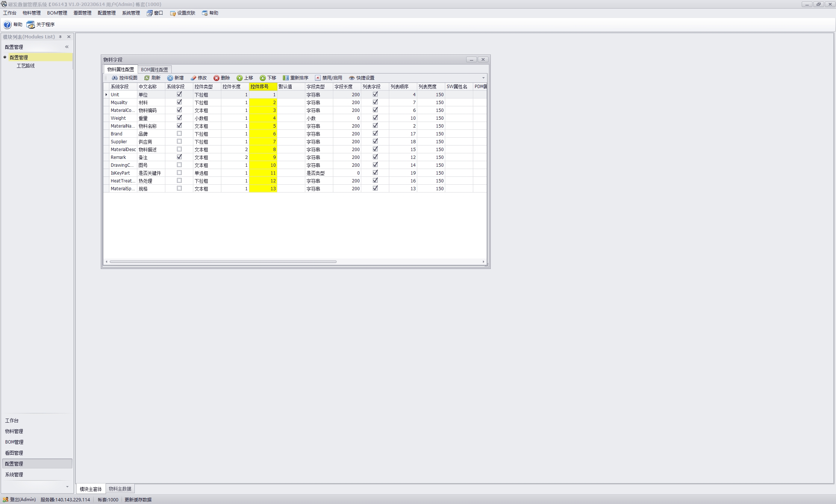Screen dimensions: 836x504
Task: Click the grid horizontal scrollbar thumb
Action: tap(223, 262)
